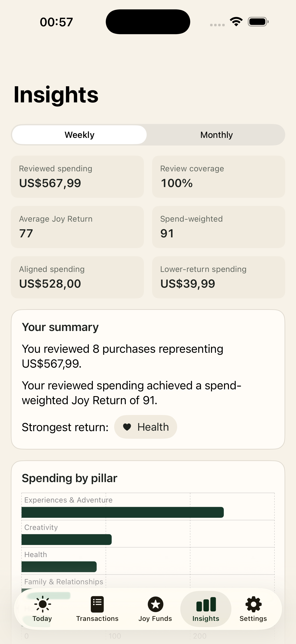Tap the battery status icon
The width and height of the screenshot is (296, 644).
[x=258, y=22]
